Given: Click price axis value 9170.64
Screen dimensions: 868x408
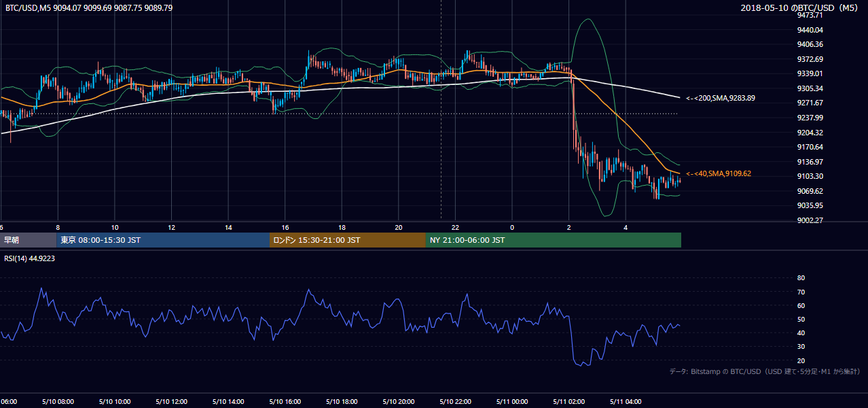Looking at the screenshot, I should [810, 147].
